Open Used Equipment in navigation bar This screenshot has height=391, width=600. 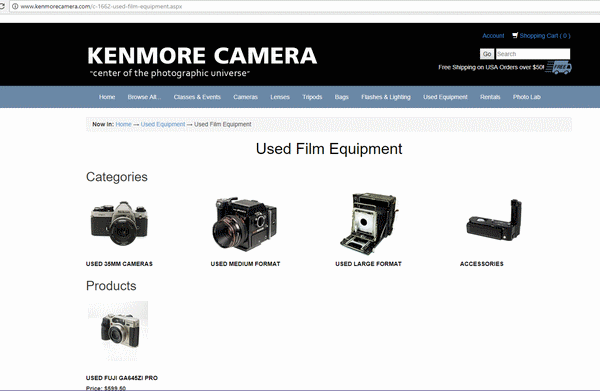tap(445, 97)
